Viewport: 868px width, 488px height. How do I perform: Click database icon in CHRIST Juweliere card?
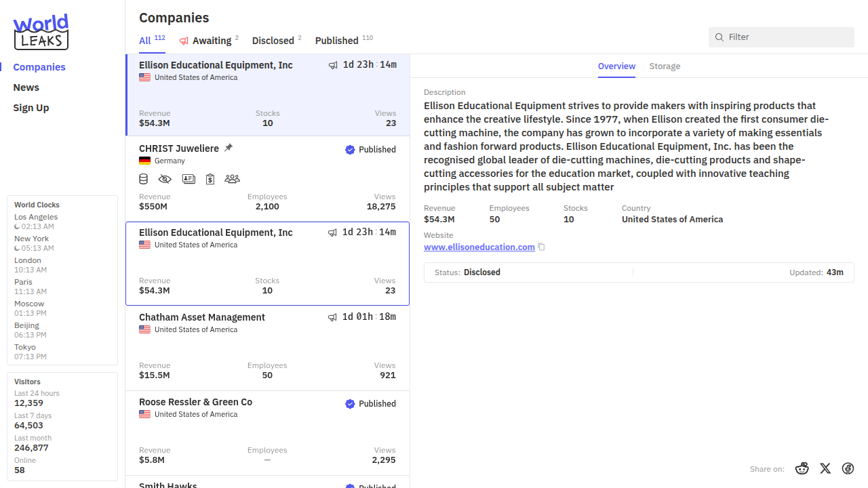pos(143,179)
